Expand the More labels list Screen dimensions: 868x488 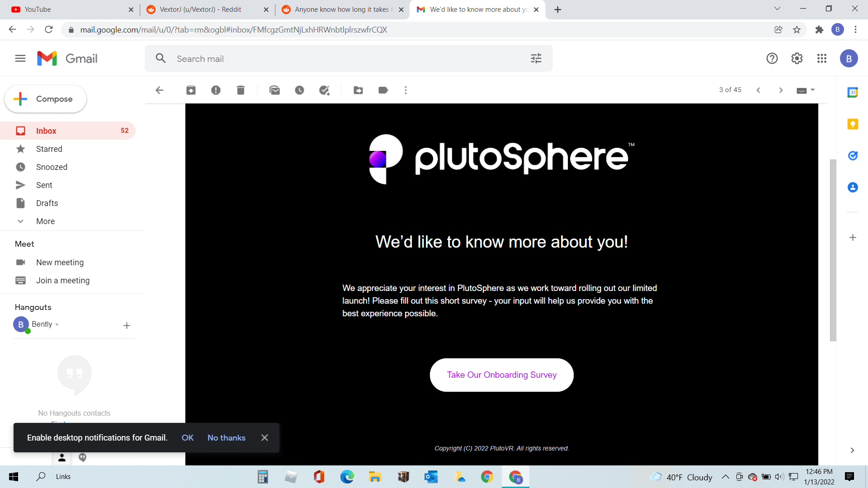click(45, 221)
